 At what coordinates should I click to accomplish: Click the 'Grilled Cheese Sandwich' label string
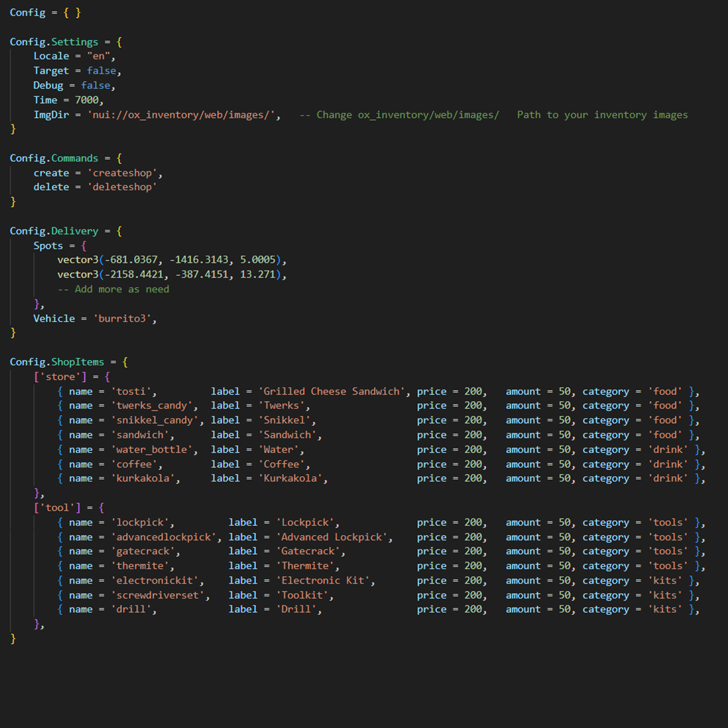coord(332,392)
